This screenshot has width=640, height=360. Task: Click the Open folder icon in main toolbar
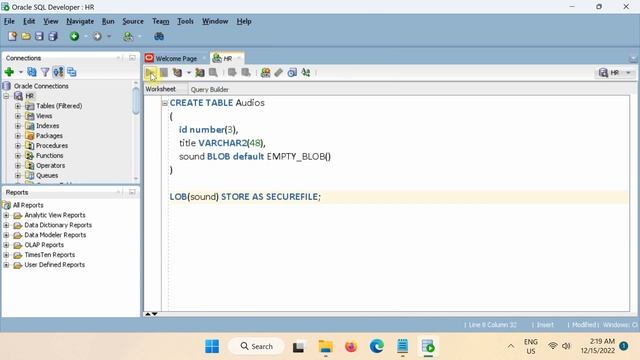(x=26, y=36)
